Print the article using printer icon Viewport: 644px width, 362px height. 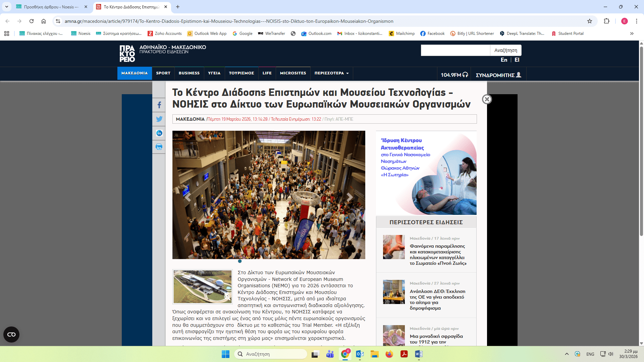[x=159, y=147]
